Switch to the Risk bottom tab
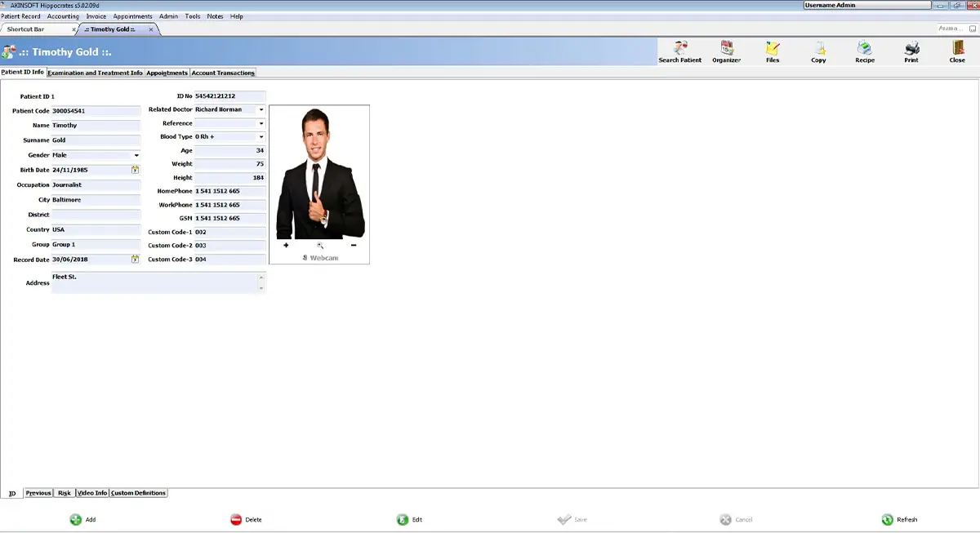 coord(65,493)
